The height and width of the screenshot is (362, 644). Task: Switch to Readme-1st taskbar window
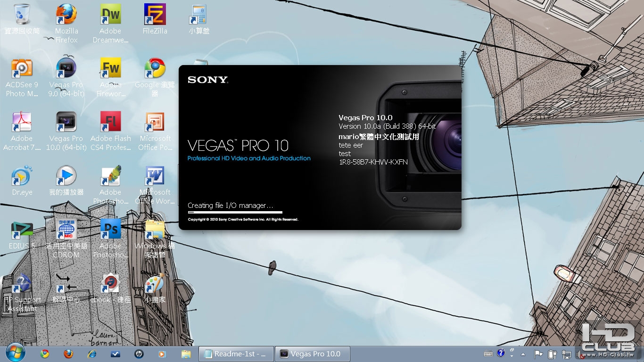[x=236, y=354]
